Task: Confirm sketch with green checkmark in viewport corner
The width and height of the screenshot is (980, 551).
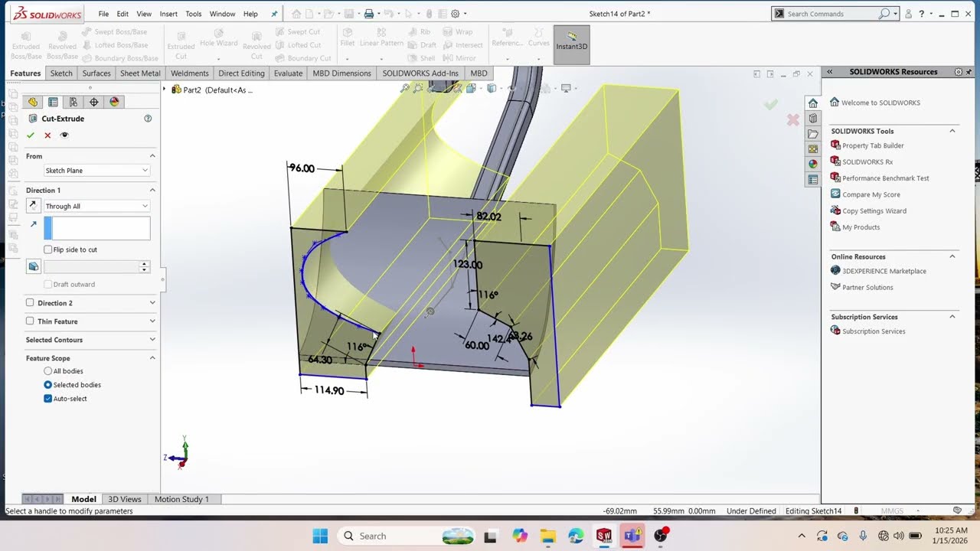Action: click(x=771, y=105)
